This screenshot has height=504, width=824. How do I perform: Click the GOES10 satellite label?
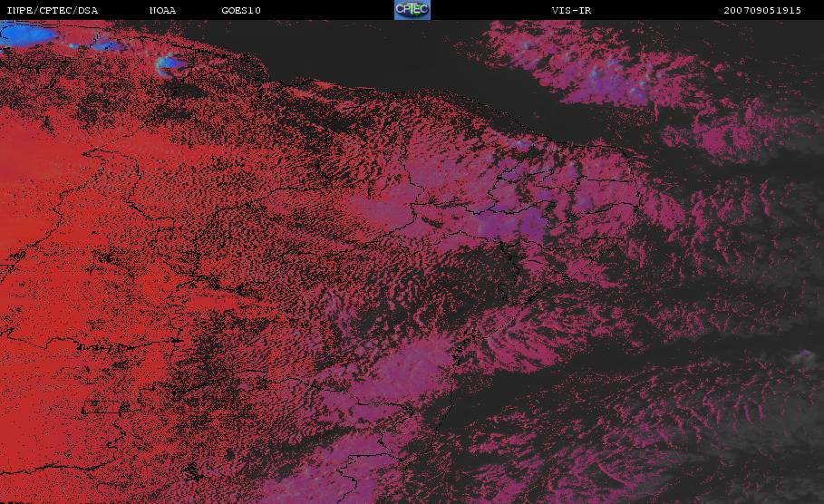coord(241,11)
